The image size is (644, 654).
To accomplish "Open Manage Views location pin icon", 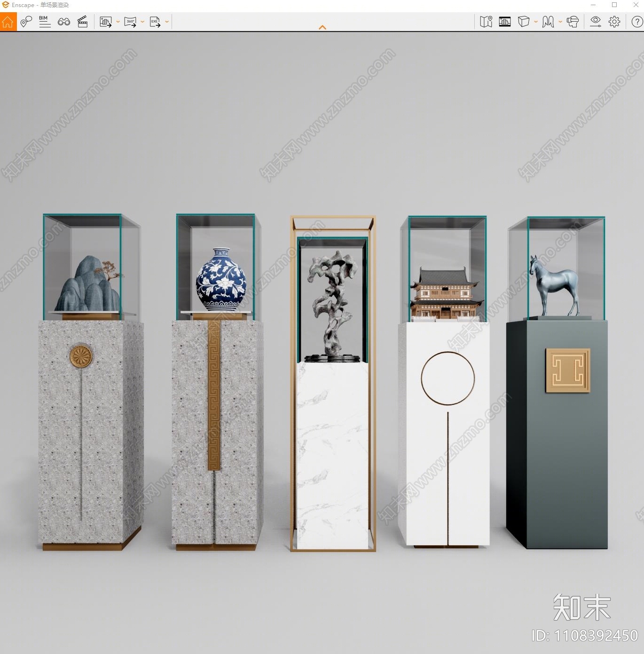I will 26,22.
